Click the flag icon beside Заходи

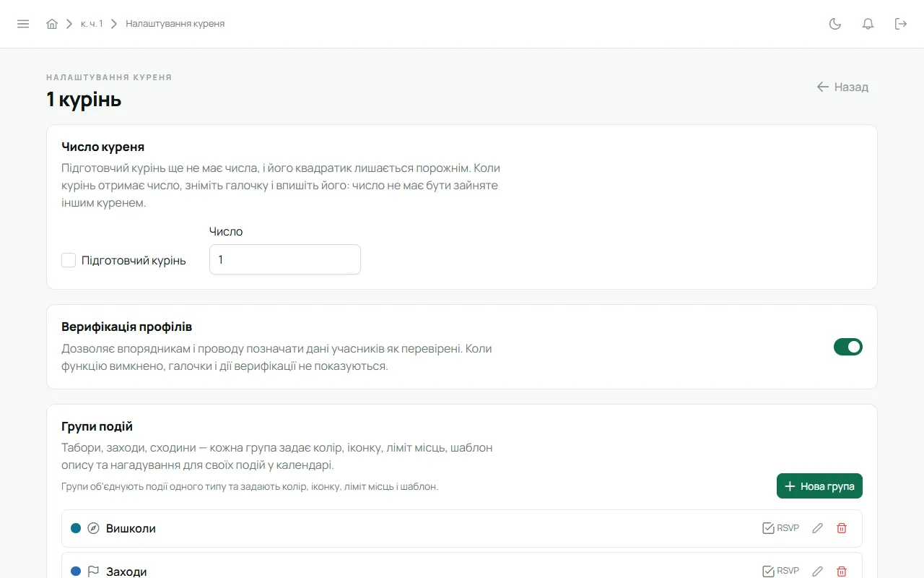[93, 571]
